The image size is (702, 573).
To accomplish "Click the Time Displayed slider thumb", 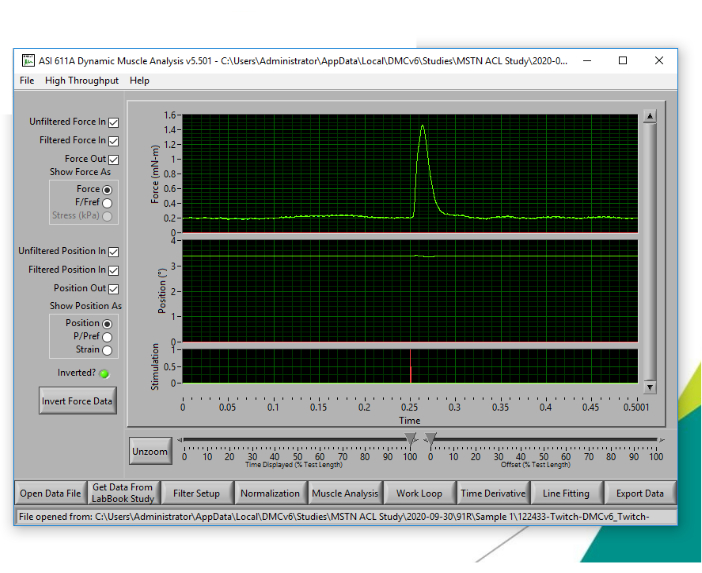I will pos(410,439).
